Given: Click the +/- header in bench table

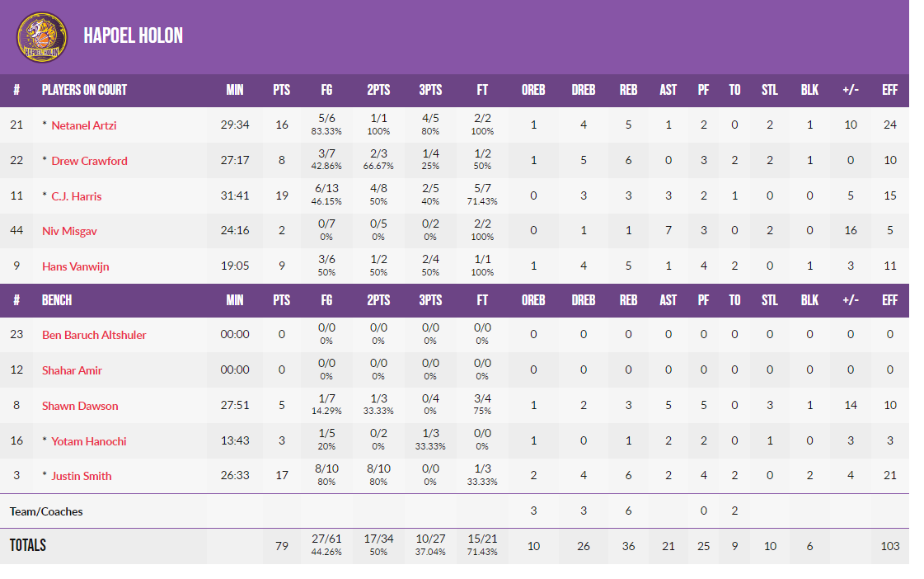Looking at the screenshot, I should [x=851, y=300].
